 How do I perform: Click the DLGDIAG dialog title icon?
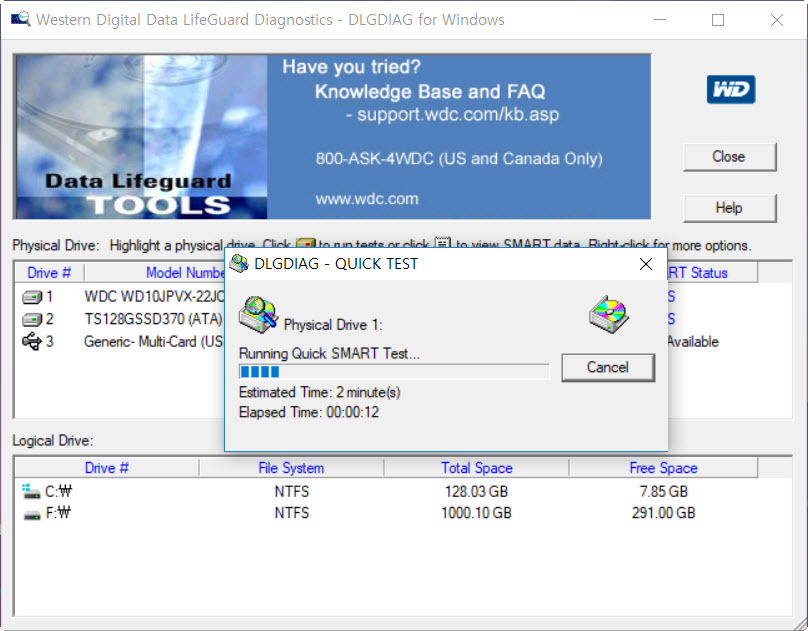239,264
